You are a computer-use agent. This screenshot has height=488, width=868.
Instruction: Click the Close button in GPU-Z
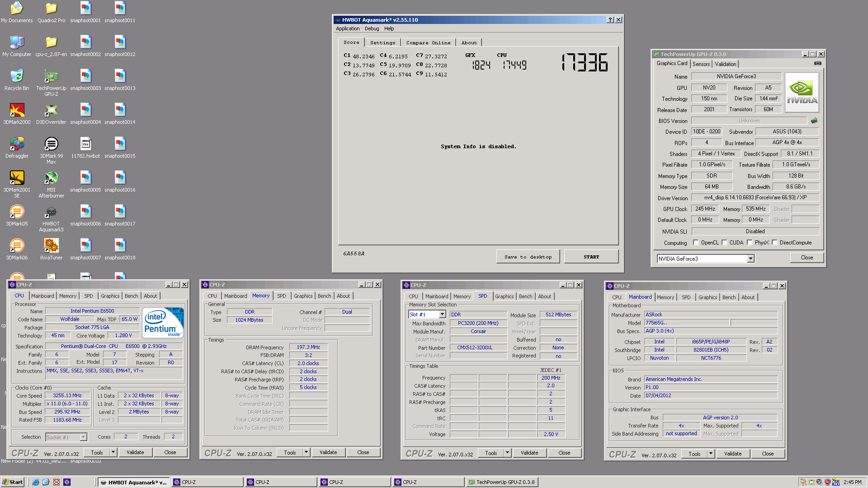pyautogui.click(x=807, y=258)
